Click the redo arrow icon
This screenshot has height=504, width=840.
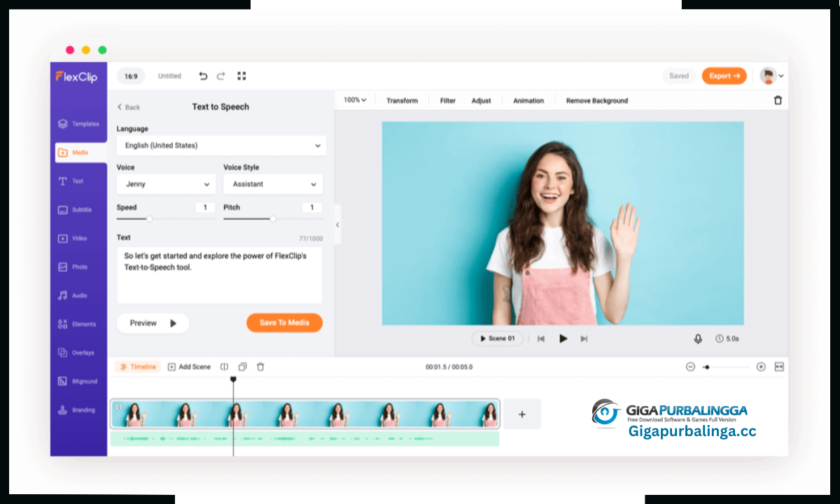[x=221, y=76]
